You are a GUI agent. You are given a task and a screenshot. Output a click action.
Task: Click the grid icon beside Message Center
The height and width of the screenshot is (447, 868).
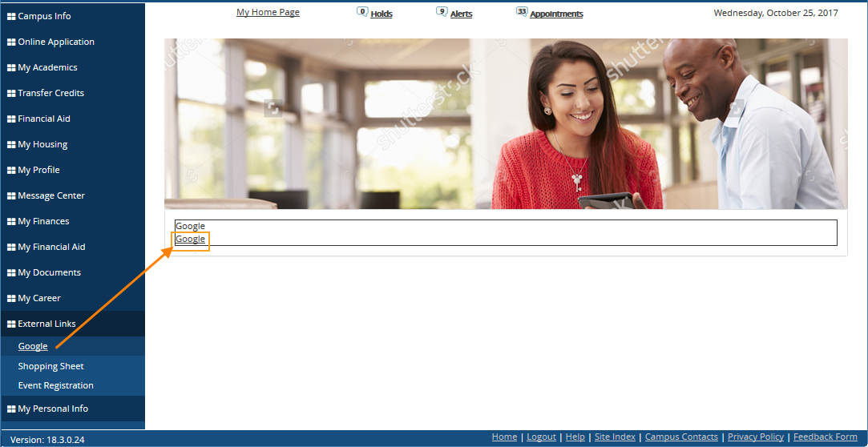[11, 196]
